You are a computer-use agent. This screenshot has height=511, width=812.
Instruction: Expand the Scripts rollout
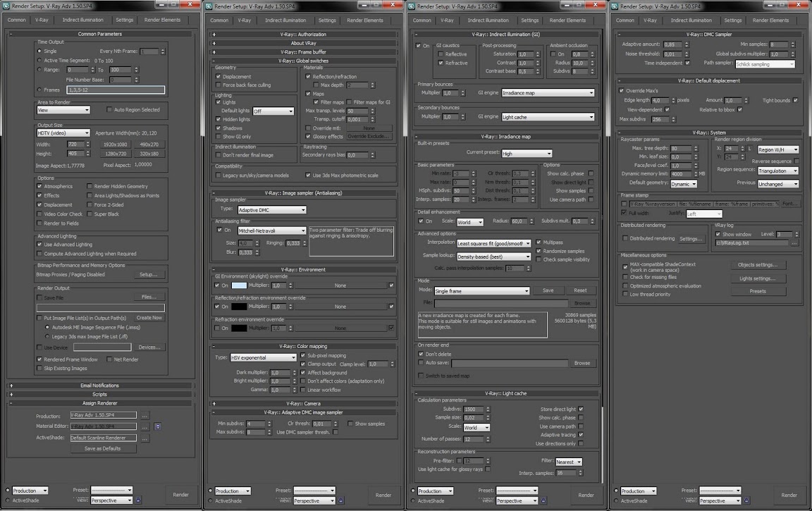(x=11, y=395)
